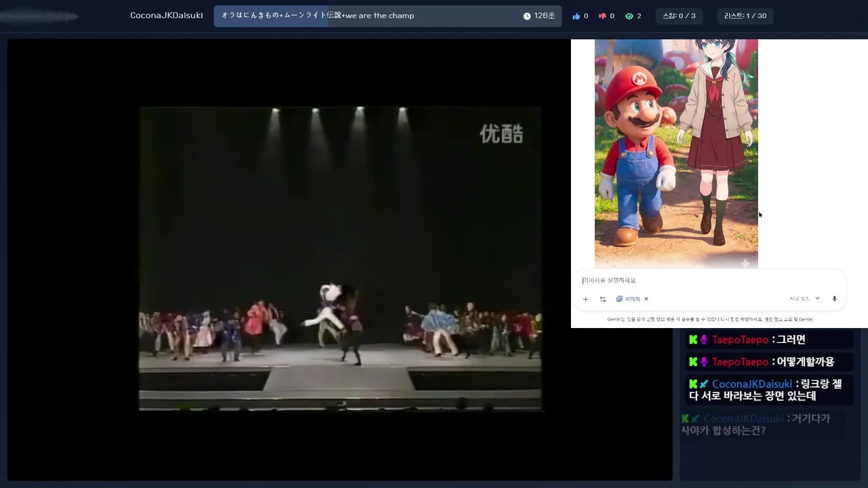Image resolution: width=868 pixels, height=488 pixels.
Task: Open the 리스트: 1 / 30 playlist button
Action: (x=745, y=16)
